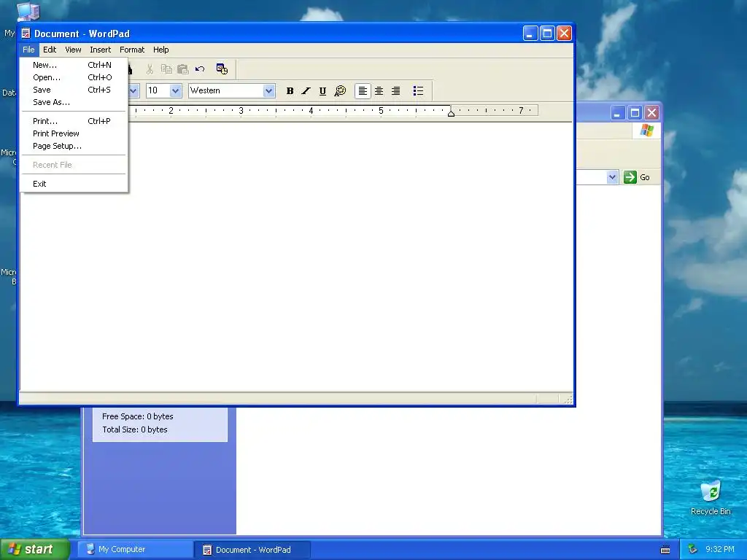Viewport: 747px width, 560px height.
Task: Open Print Preview from the File menu
Action: (74, 134)
